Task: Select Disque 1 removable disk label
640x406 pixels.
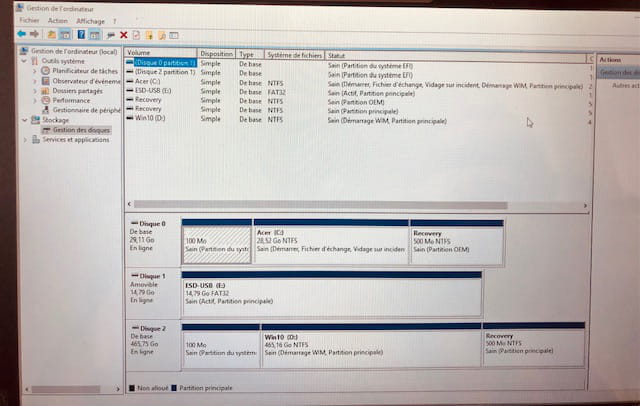Action: 153,293
